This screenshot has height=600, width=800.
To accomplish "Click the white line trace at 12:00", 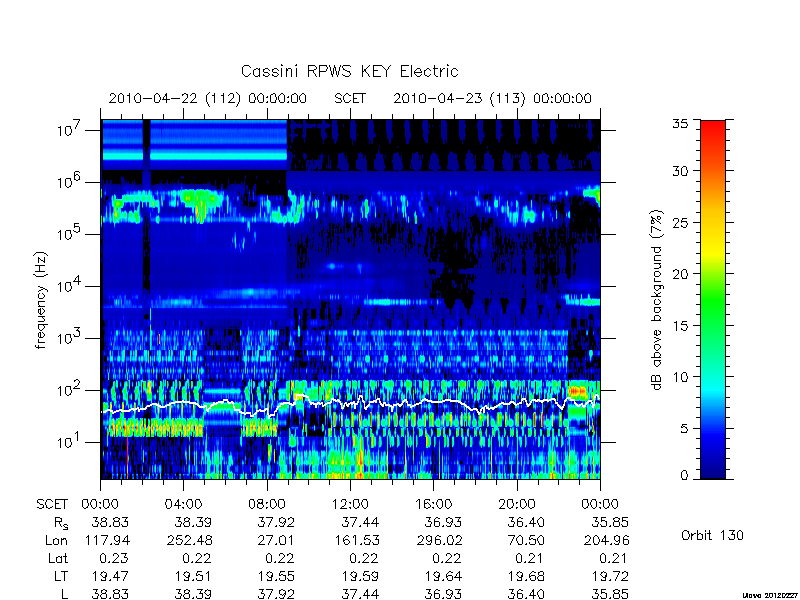I will pos(350,404).
